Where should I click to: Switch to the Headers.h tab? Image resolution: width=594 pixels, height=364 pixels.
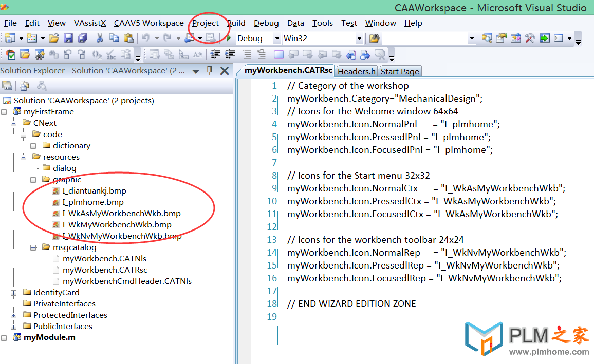(x=357, y=71)
